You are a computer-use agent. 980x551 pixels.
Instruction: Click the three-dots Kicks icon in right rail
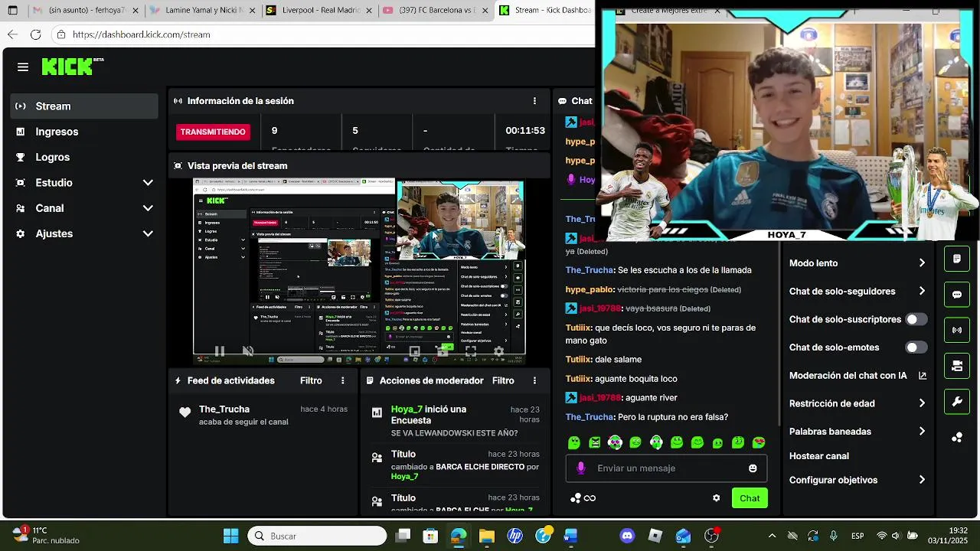[x=957, y=437]
